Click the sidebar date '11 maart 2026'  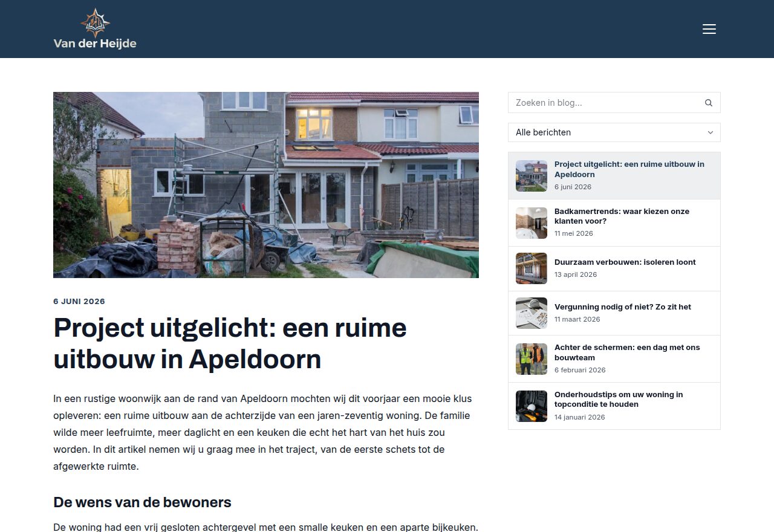point(577,319)
